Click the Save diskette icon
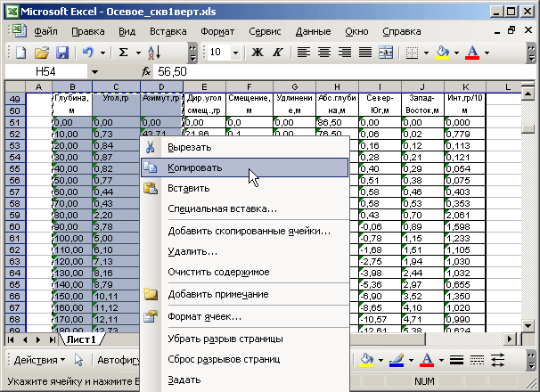 (61, 53)
